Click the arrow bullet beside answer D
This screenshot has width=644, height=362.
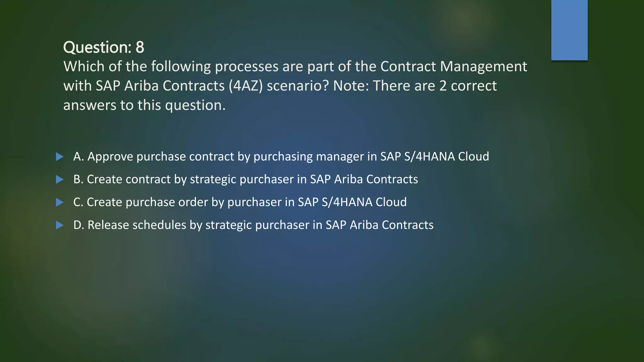[60, 225]
